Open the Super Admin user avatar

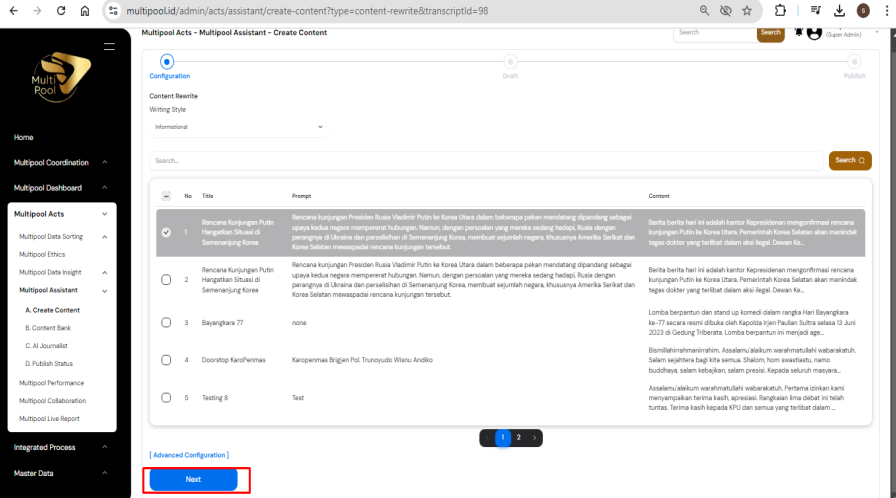[x=814, y=33]
